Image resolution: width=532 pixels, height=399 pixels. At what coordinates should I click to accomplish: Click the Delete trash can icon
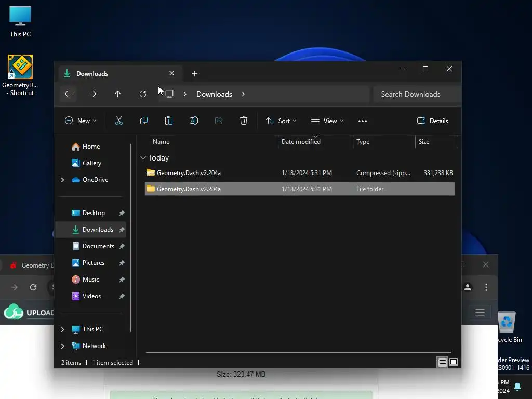[244, 121]
